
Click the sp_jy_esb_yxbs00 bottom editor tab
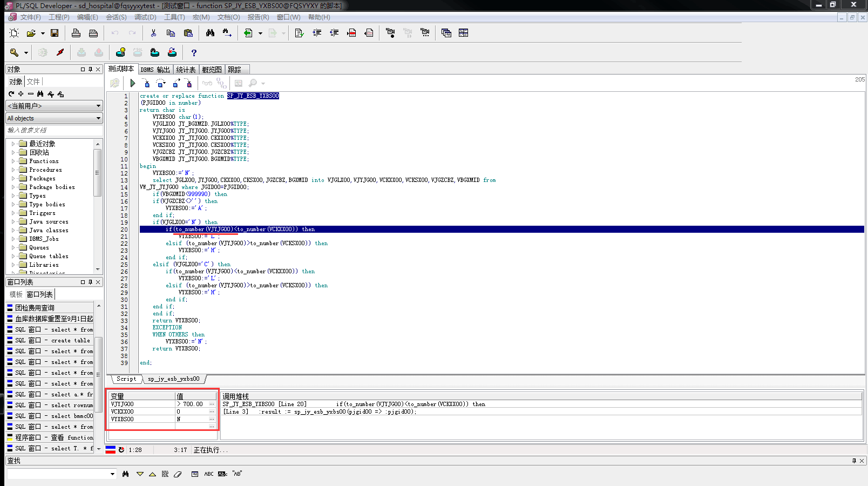pyautogui.click(x=173, y=379)
